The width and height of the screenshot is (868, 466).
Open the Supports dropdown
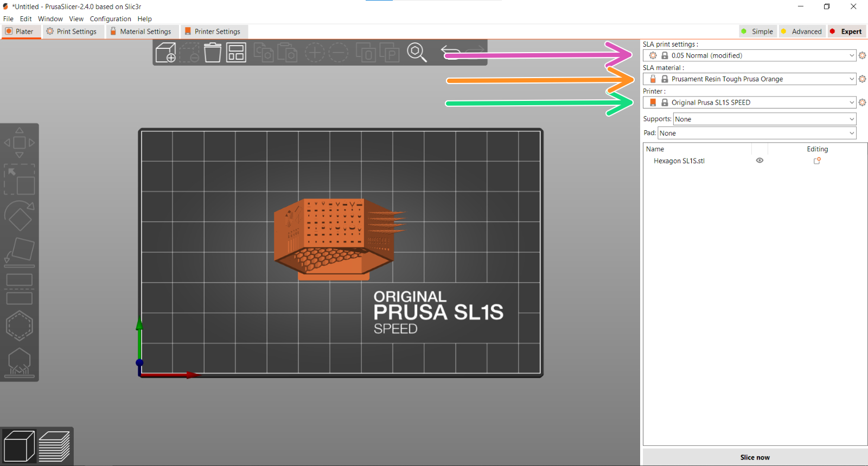pos(764,119)
